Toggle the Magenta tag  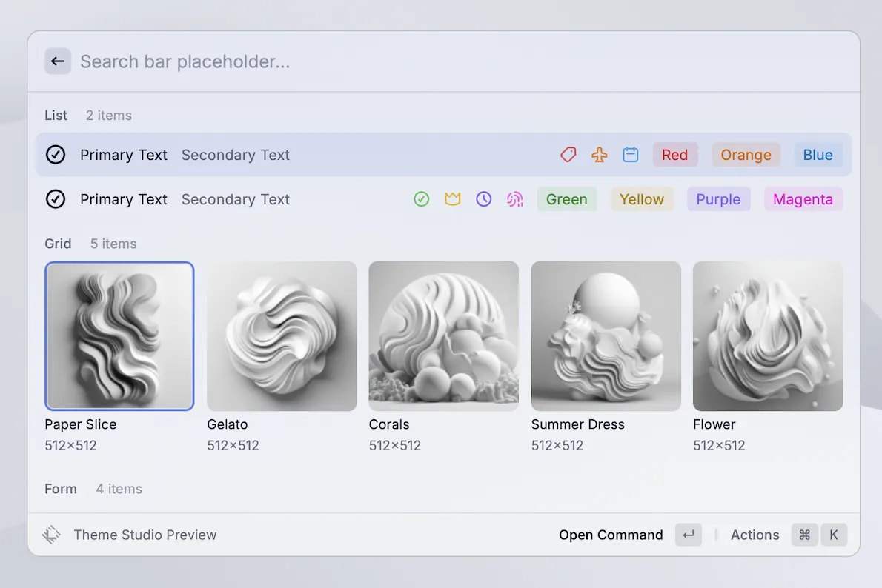803,198
